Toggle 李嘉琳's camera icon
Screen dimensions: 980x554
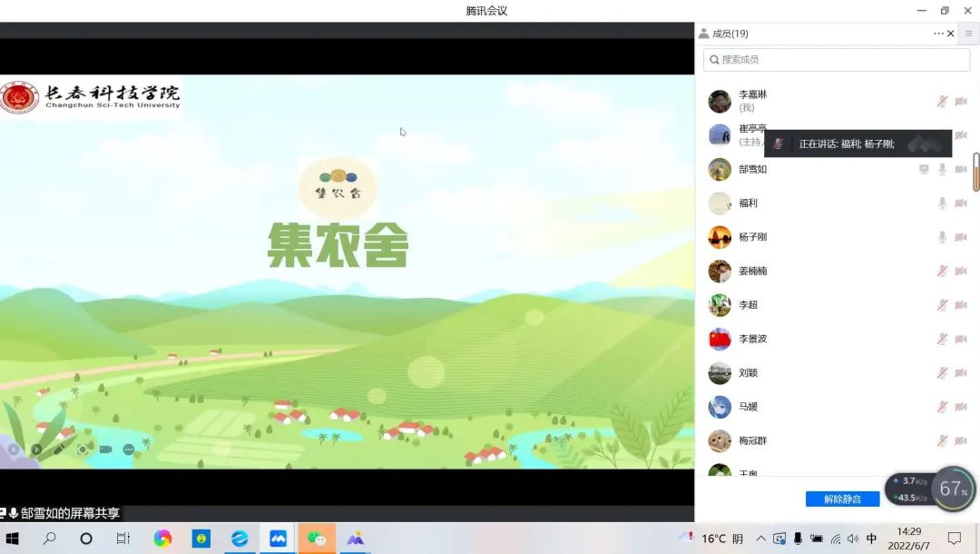pos(961,101)
